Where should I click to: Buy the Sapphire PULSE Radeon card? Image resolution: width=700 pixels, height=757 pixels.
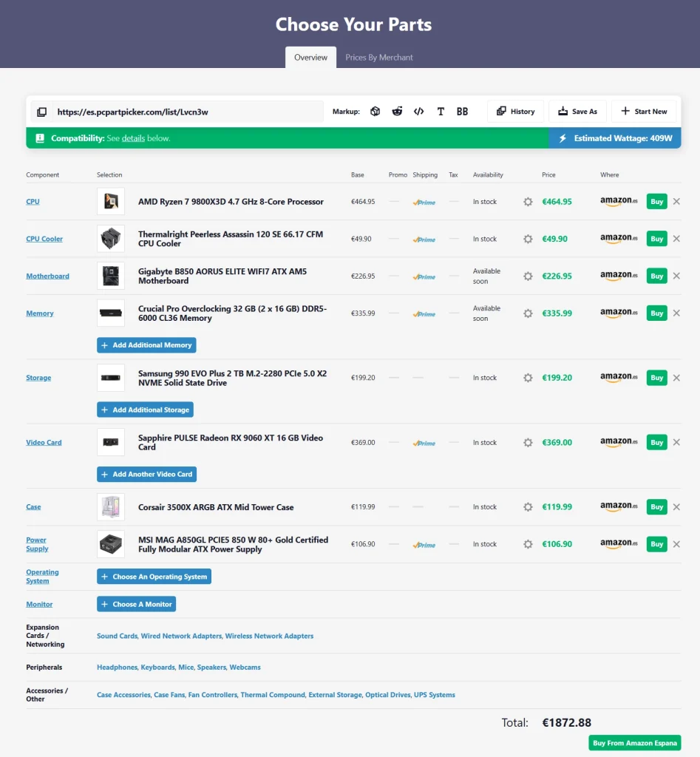pos(656,442)
